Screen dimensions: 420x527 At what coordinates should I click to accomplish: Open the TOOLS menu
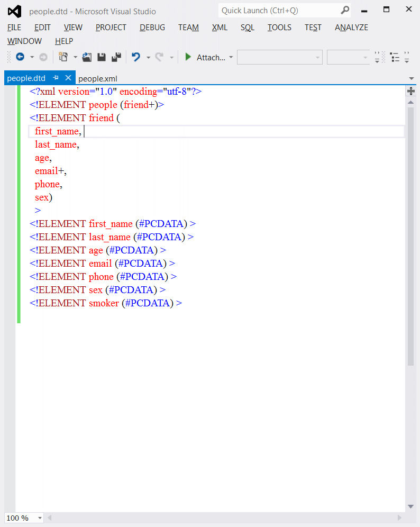(x=279, y=28)
